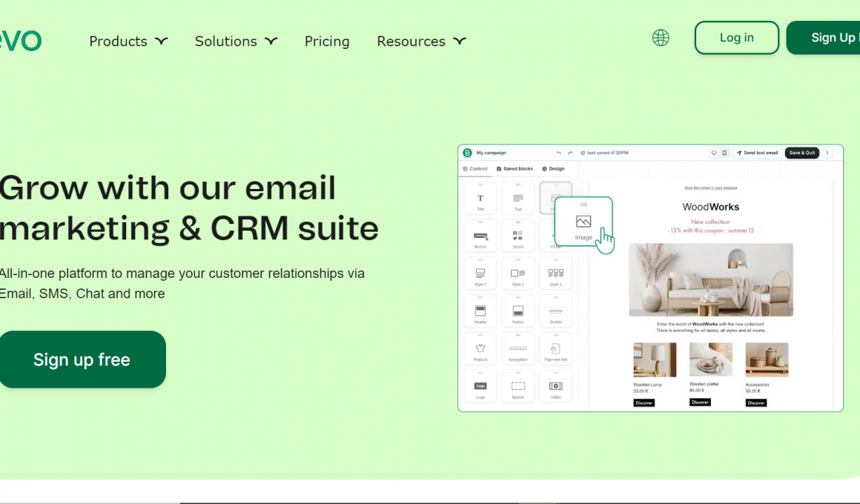Click the Divider block icon
The image size is (860, 504).
click(555, 311)
